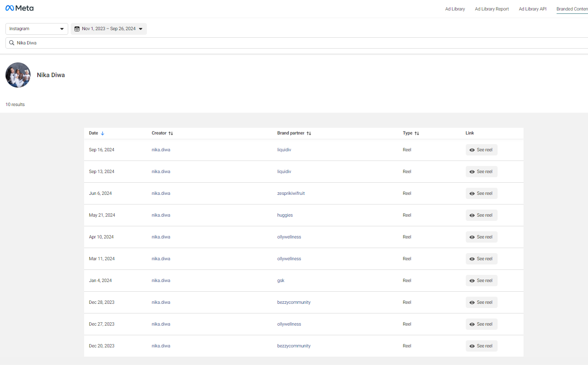The height and width of the screenshot is (365, 588).
Task: See reel for Jan 4, 2024 row
Action: 481,281
